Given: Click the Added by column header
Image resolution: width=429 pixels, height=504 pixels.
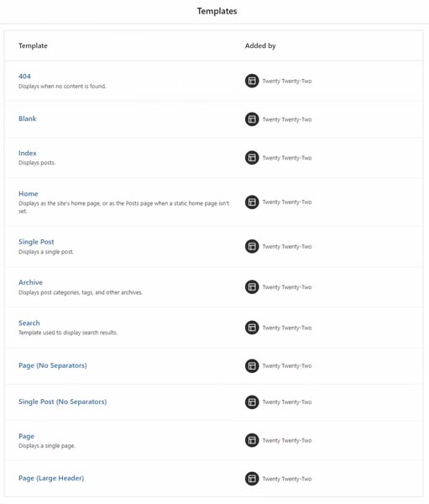Looking at the screenshot, I should coord(260,45).
